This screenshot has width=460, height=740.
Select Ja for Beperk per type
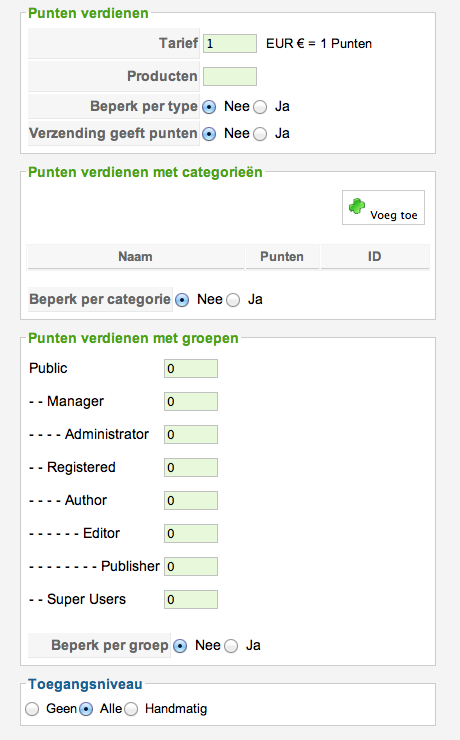[x=260, y=107]
